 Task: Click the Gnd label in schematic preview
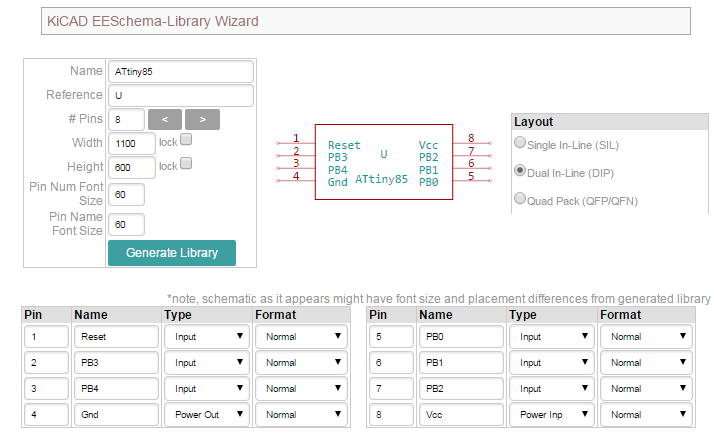[338, 182]
